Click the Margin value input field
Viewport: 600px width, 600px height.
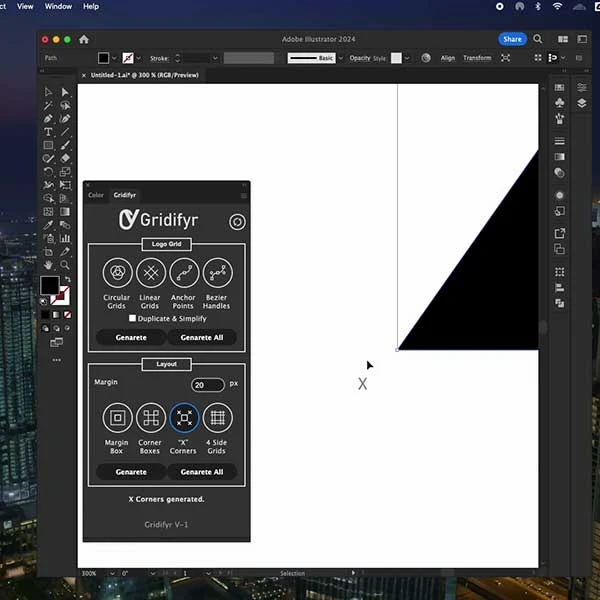(207, 385)
